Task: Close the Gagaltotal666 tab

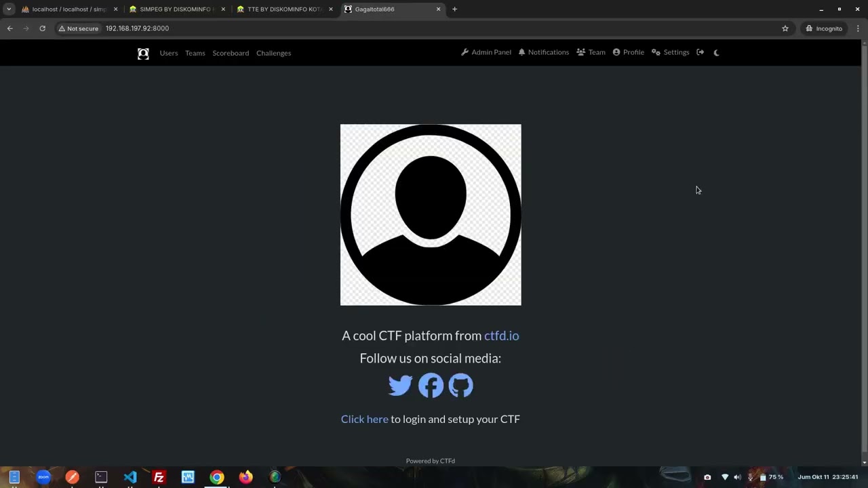Action: pyautogui.click(x=438, y=9)
